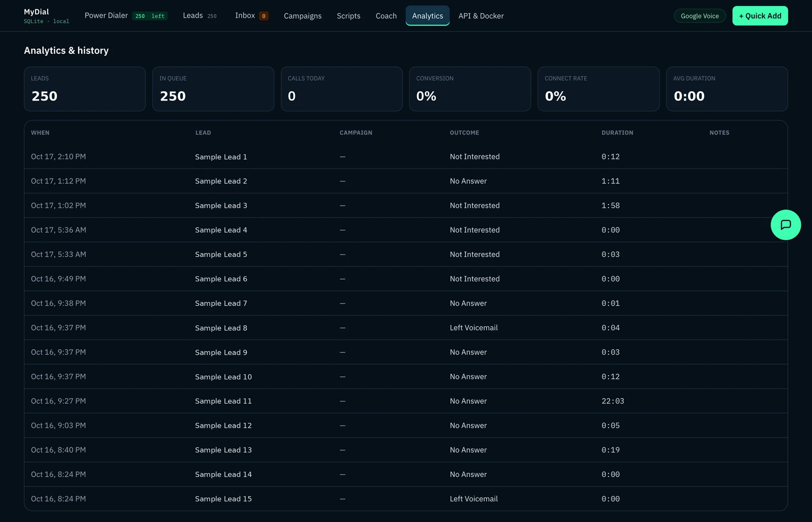Select Sample Lead 9 in table

[x=221, y=352]
